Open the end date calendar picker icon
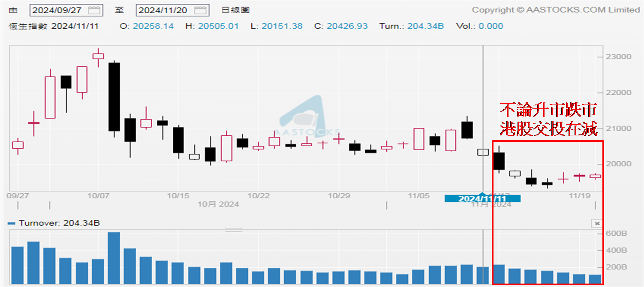This screenshot has width=644, height=287. (200, 10)
